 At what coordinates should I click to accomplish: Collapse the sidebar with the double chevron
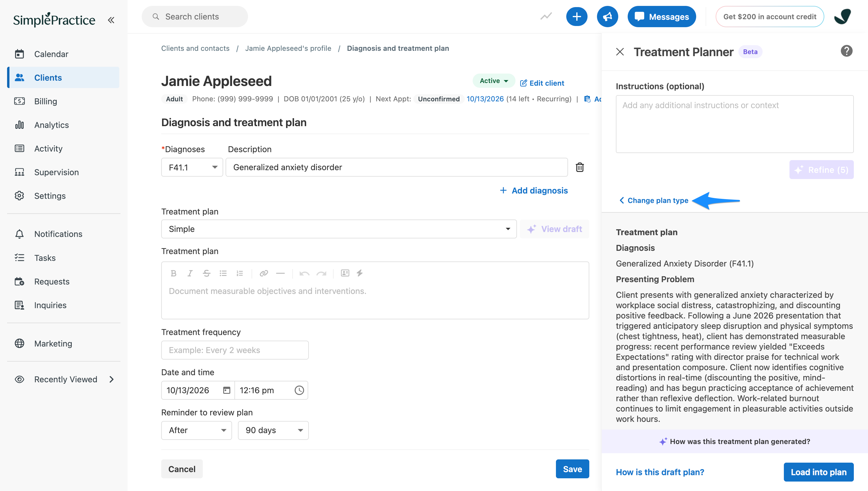coord(111,20)
